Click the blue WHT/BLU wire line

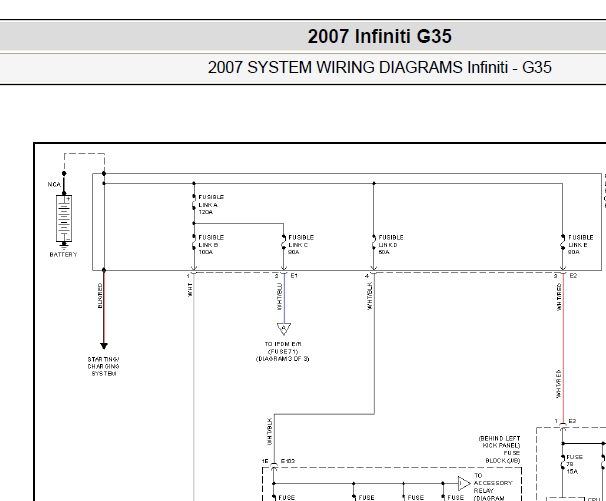pyautogui.click(x=284, y=298)
